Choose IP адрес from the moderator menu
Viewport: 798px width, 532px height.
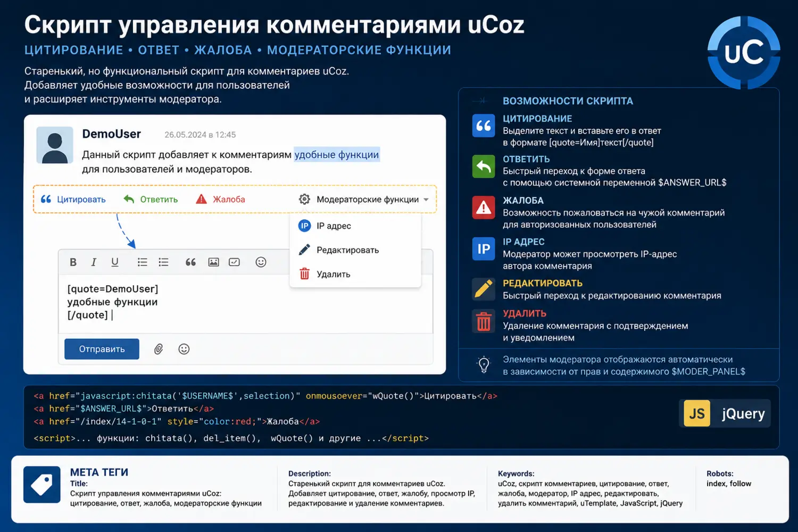pos(325,226)
